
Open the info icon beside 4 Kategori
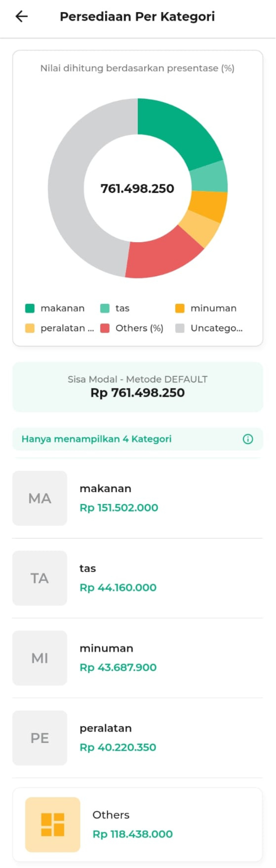coord(247,439)
